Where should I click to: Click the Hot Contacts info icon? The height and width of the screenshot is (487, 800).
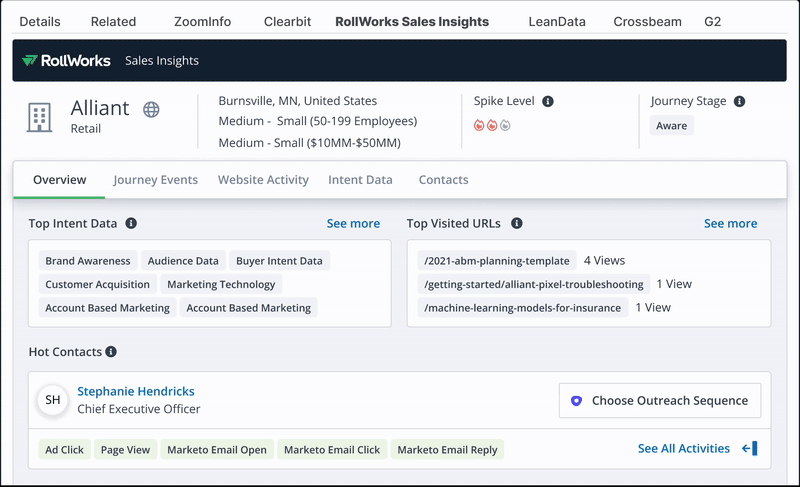[111, 351]
